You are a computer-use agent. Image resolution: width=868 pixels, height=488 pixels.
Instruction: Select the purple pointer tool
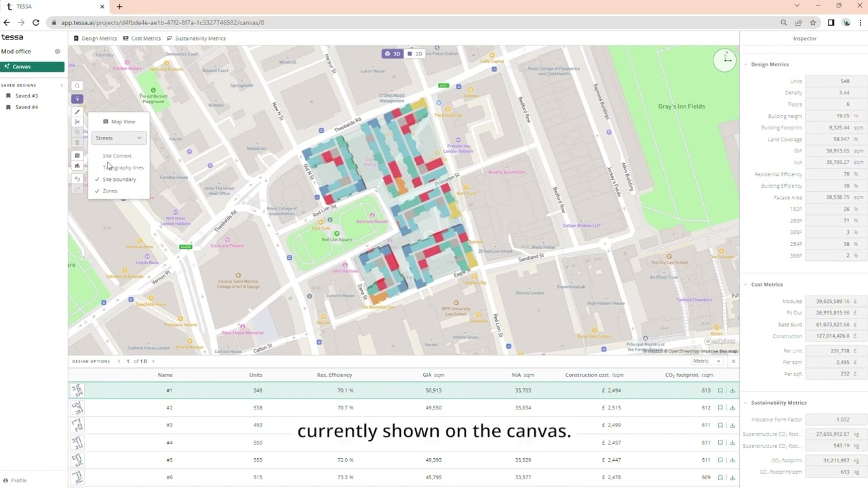tap(77, 99)
